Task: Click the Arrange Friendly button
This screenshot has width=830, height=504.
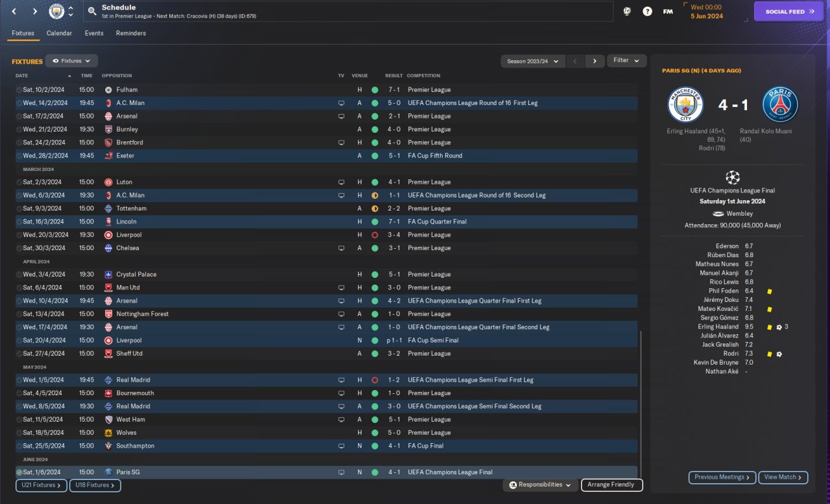Action: [612, 485]
